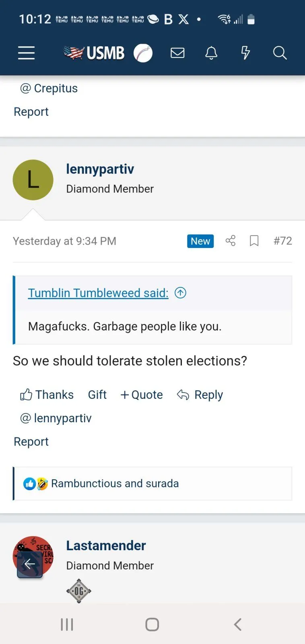The image size is (305, 644).
Task: Open the hamburger navigation menu
Action: (26, 53)
